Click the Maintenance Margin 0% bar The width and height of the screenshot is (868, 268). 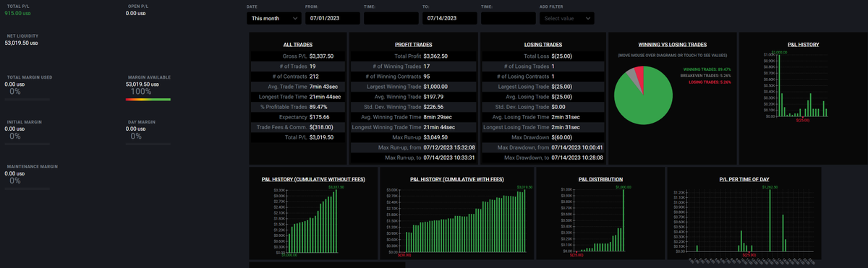(x=27, y=189)
